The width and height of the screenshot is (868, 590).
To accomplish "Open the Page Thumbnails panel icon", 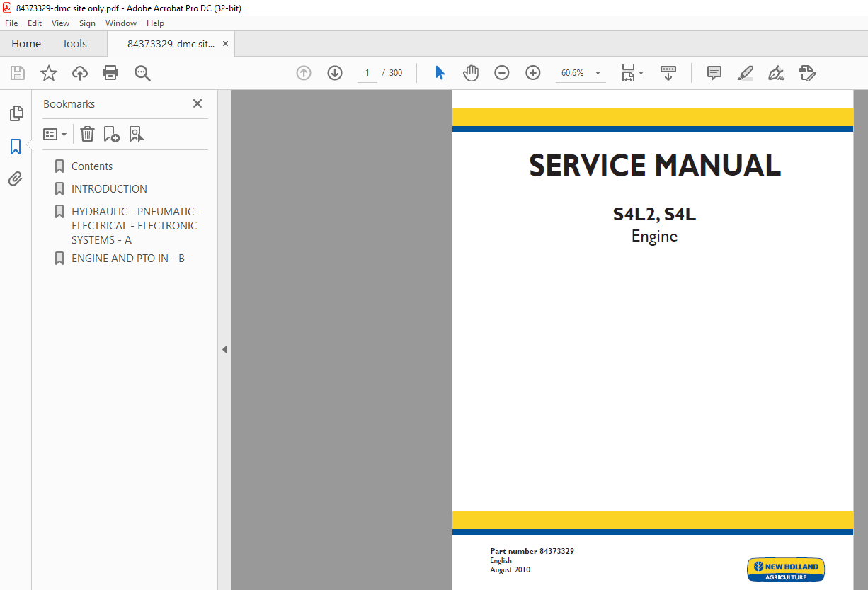I will (16, 113).
